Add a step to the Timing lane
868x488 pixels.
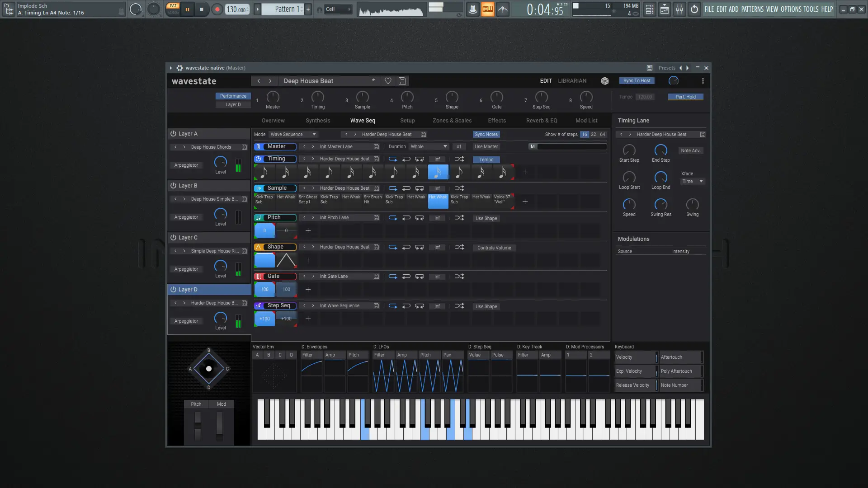click(525, 172)
